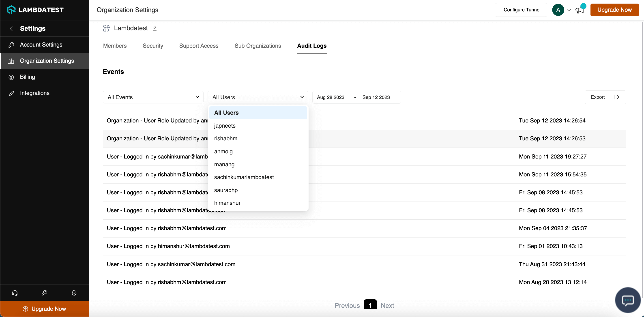Open Billing in the sidebar
This screenshot has height=317, width=644.
pos(27,77)
